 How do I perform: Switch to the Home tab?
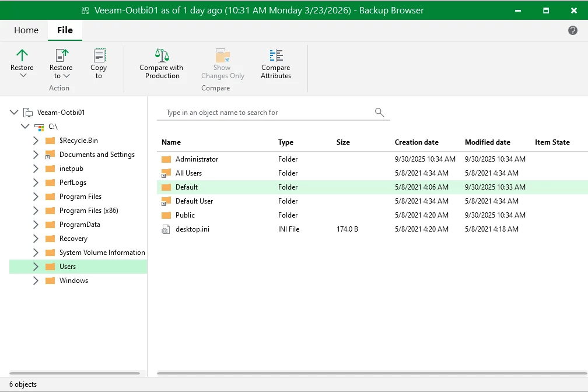[26, 30]
